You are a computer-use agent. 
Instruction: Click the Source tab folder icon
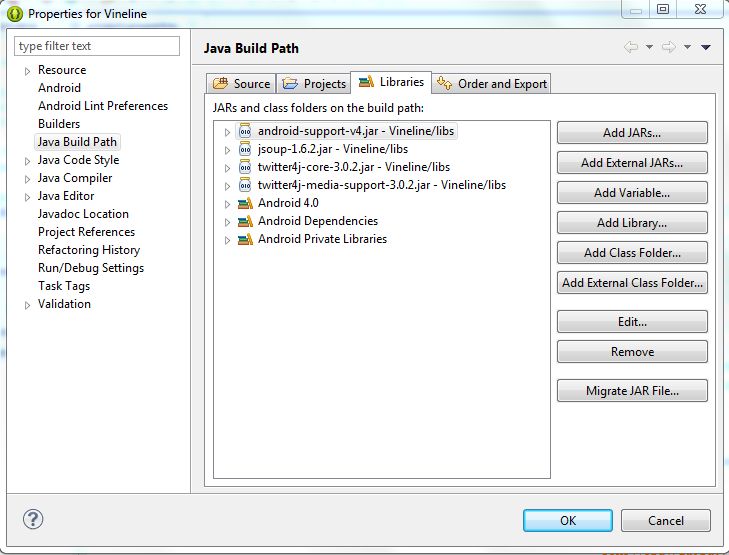pos(220,84)
